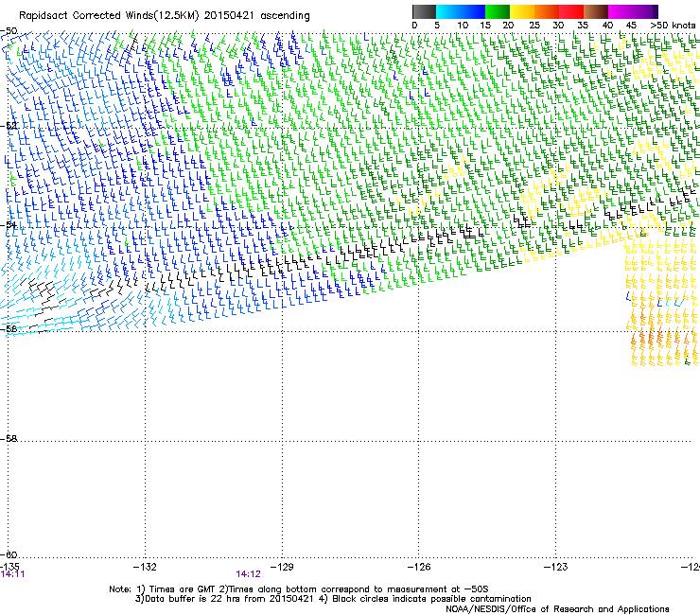Click the cyan-blue 5–15 knots legend gradient

coord(461,11)
